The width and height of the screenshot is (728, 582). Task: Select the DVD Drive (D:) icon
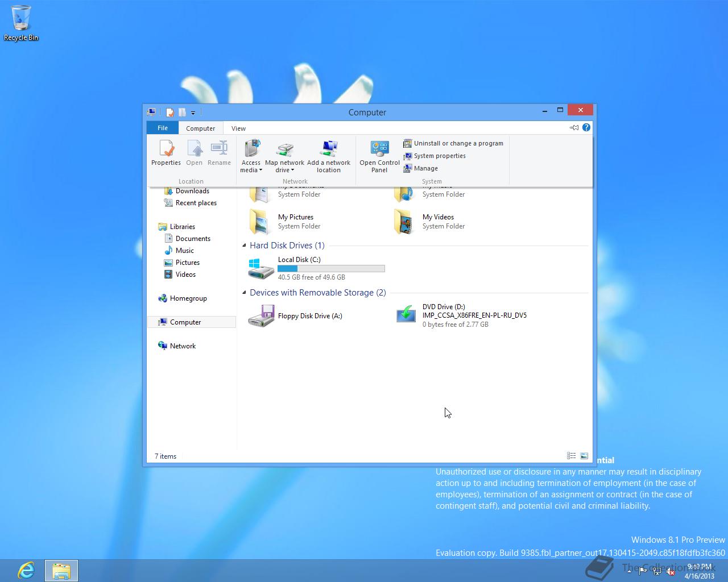(x=406, y=314)
